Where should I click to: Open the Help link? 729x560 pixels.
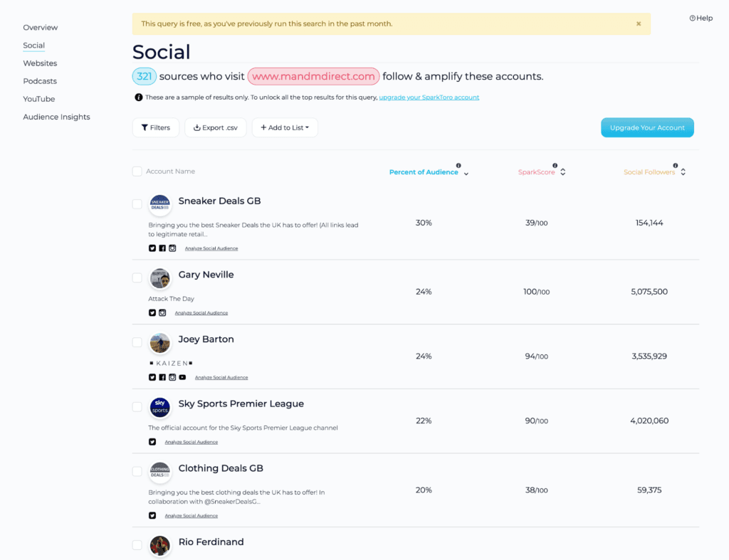[x=701, y=18]
